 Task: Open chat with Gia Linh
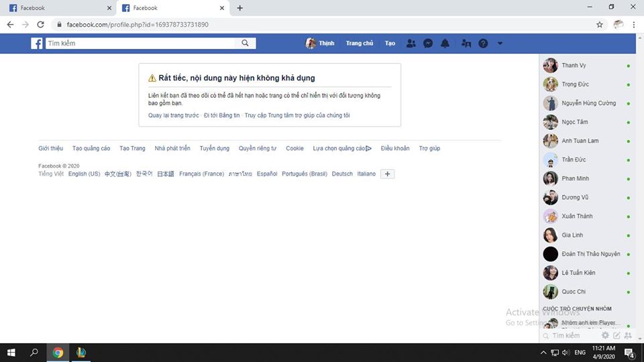pyautogui.click(x=588, y=235)
